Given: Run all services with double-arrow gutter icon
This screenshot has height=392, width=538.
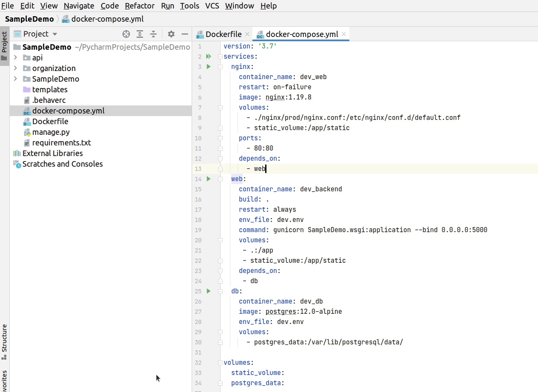Looking at the screenshot, I should pyautogui.click(x=208, y=57).
